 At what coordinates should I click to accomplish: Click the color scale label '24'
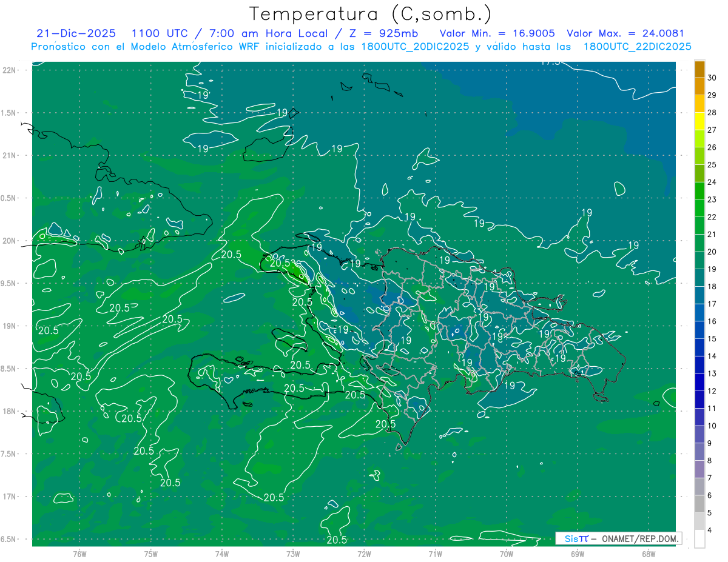(x=712, y=182)
